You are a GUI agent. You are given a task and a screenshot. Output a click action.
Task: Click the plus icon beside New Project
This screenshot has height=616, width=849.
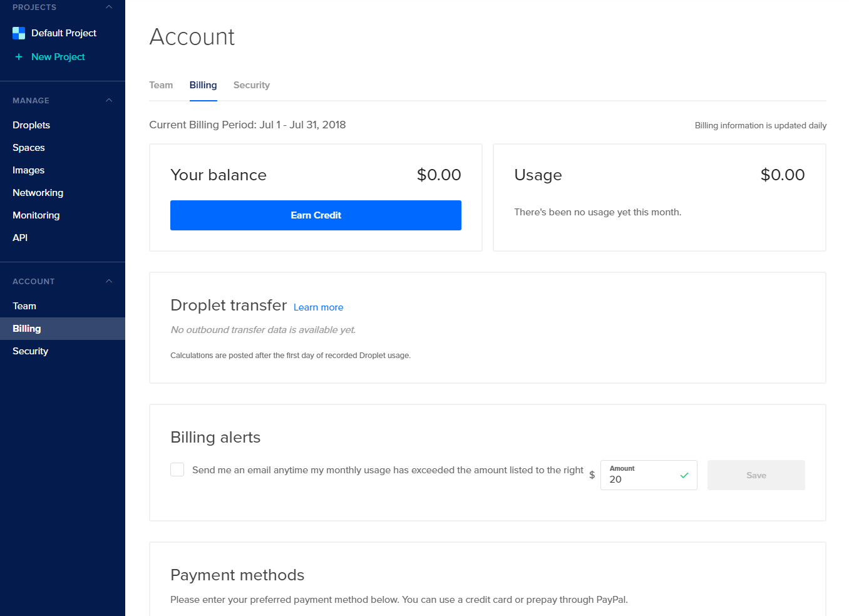click(19, 57)
